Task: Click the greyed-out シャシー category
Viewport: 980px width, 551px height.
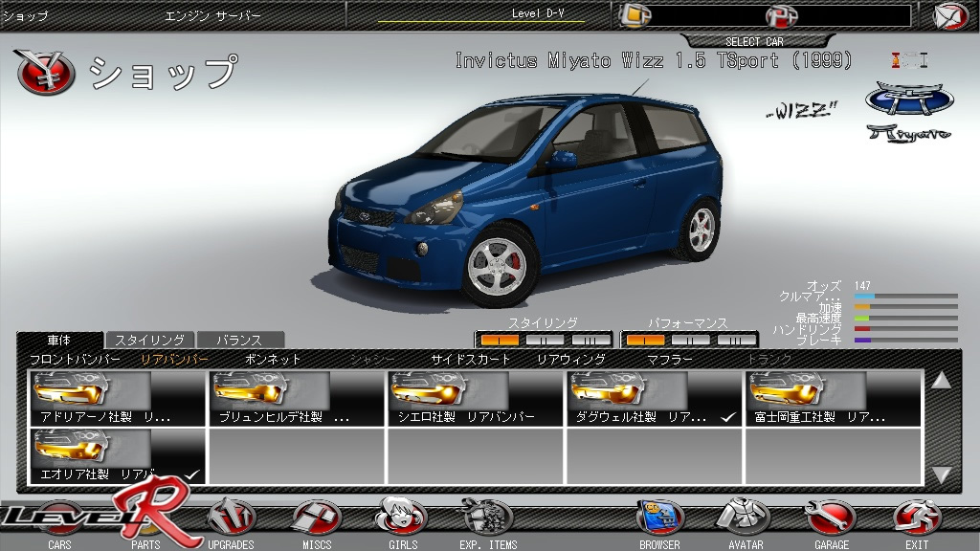Action: tap(372, 360)
